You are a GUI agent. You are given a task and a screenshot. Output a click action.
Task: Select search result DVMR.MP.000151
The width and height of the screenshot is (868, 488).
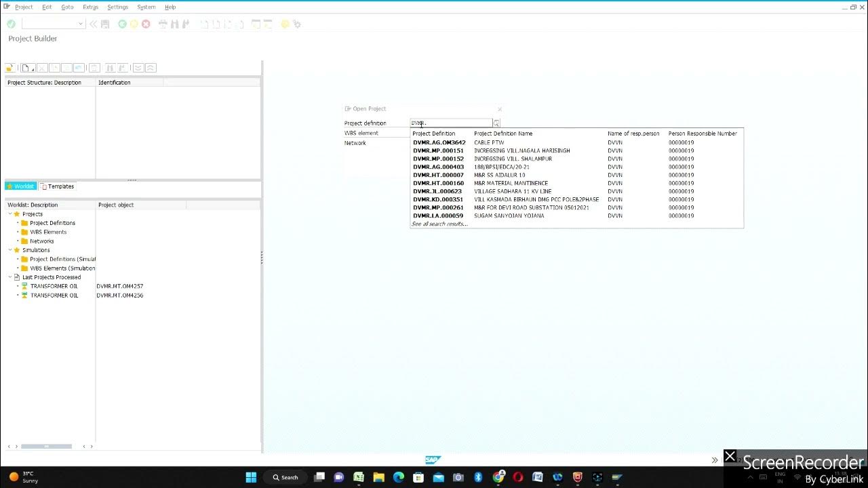click(x=576, y=150)
